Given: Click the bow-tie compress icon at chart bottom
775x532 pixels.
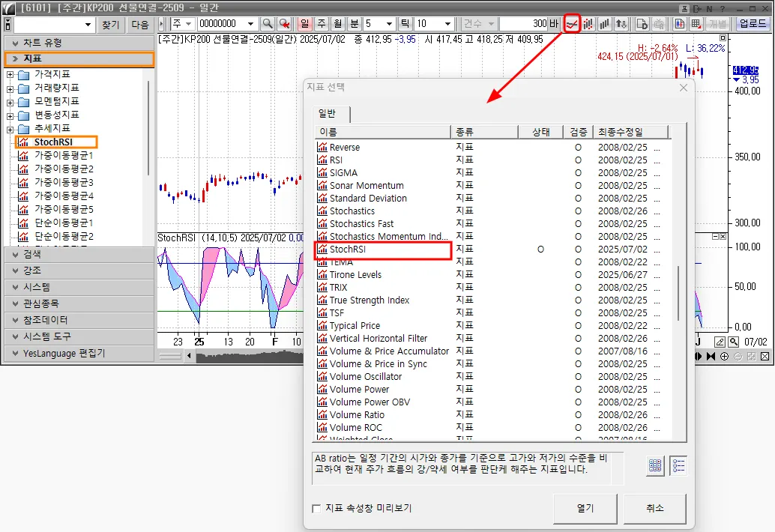Looking at the screenshot, I should (711, 356).
